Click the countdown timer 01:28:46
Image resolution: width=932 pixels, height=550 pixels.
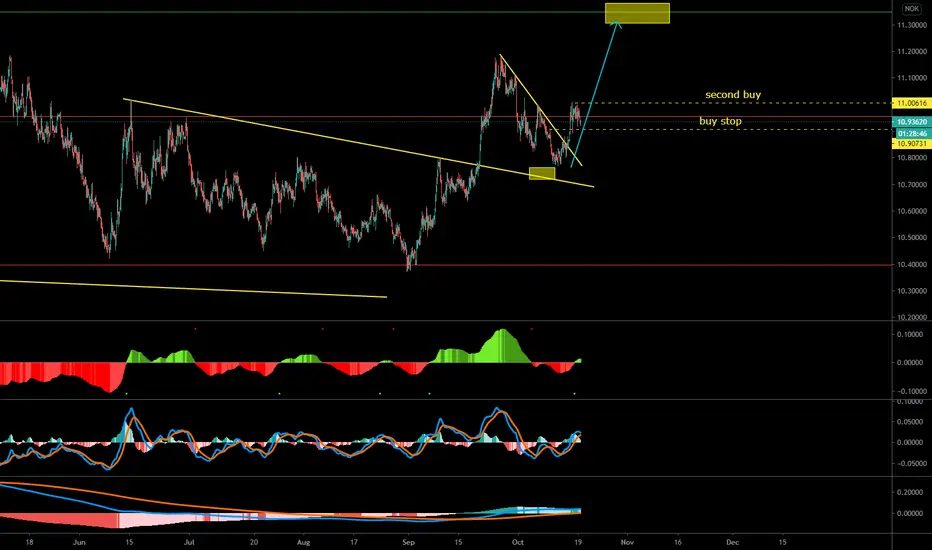pos(912,134)
